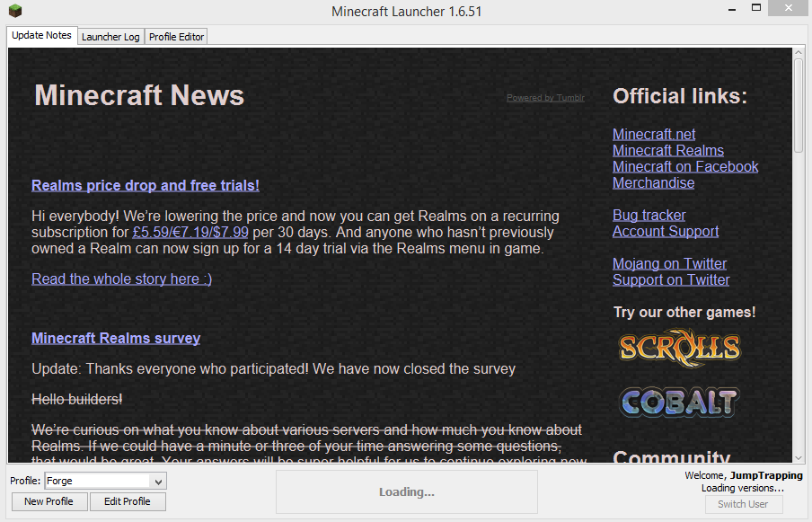Open the Minecraft on Facebook link
Image resolution: width=812 pixels, height=522 pixels.
(685, 167)
